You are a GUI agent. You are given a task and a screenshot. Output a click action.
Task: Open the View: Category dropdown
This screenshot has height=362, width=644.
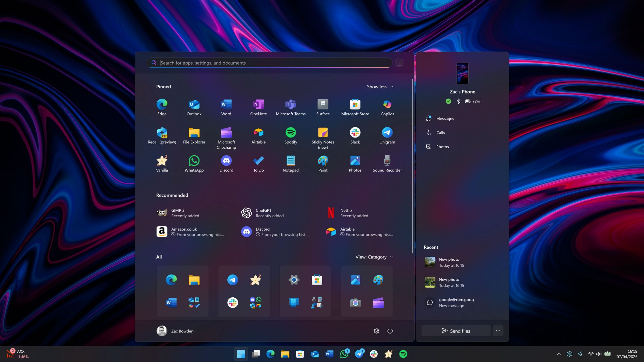click(x=374, y=257)
